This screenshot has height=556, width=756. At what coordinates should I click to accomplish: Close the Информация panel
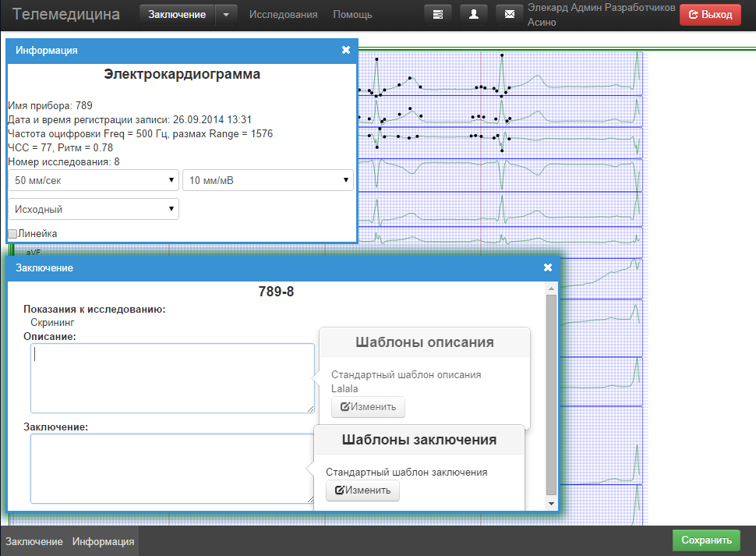346,50
